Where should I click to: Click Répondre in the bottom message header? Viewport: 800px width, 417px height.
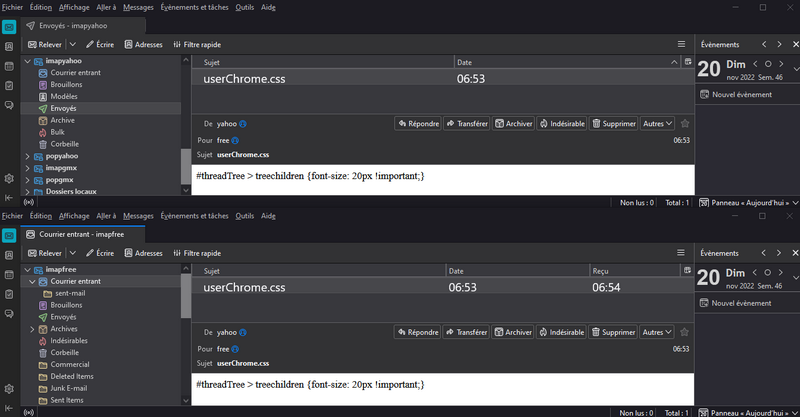418,332
